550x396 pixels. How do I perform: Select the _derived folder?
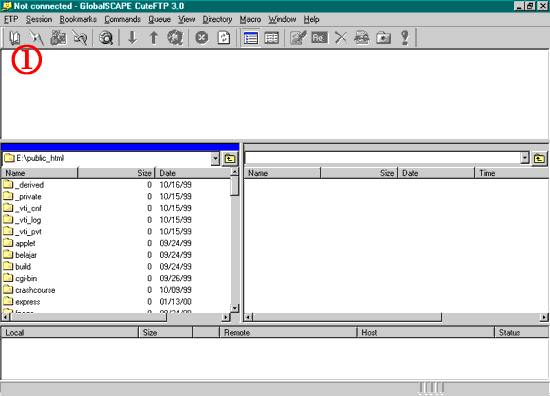pos(24,185)
